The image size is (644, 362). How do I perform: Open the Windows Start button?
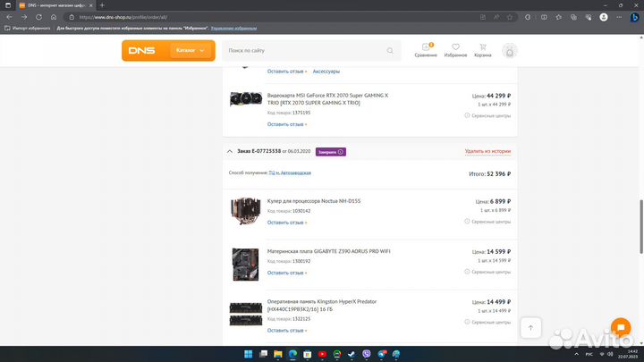click(248, 354)
